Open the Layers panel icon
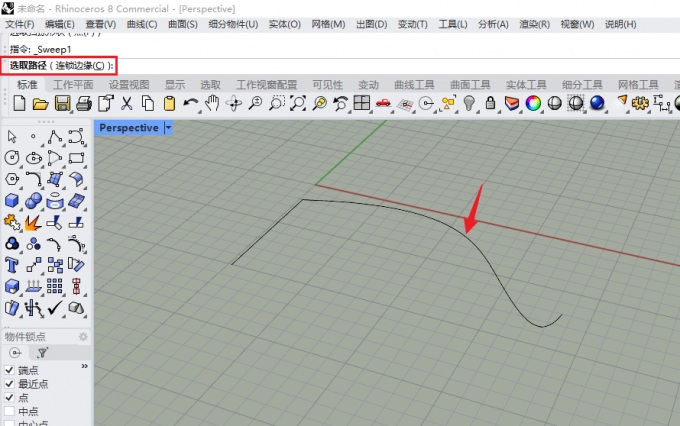The image size is (680, 426). pos(512,103)
